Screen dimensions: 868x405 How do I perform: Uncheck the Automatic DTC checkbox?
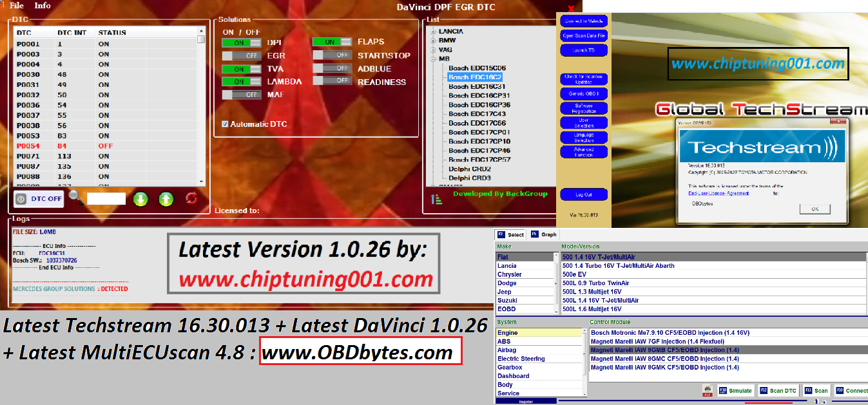(225, 124)
